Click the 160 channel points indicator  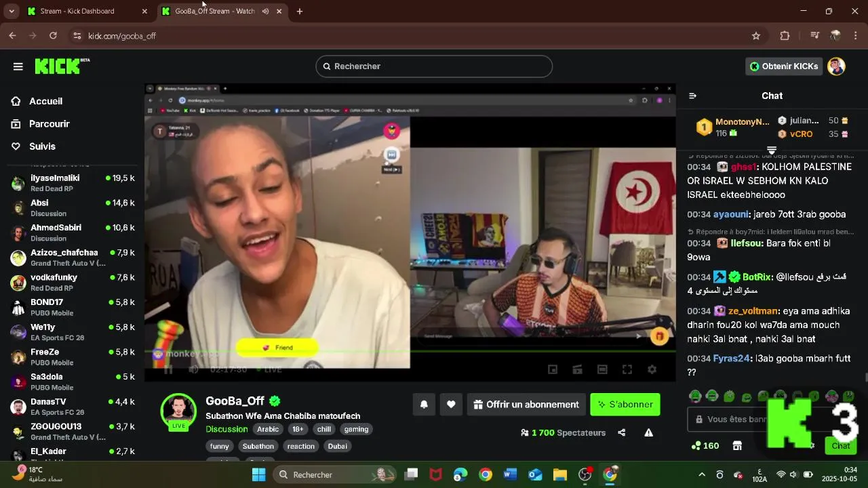tap(705, 445)
